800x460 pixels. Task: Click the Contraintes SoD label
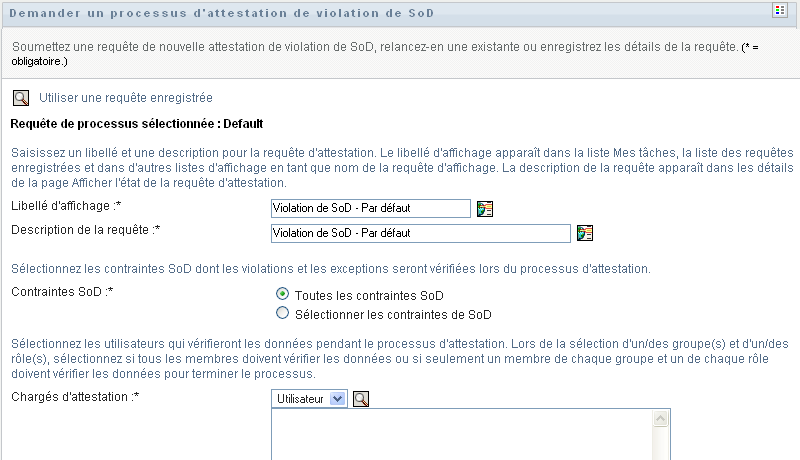[x=60, y=292]
